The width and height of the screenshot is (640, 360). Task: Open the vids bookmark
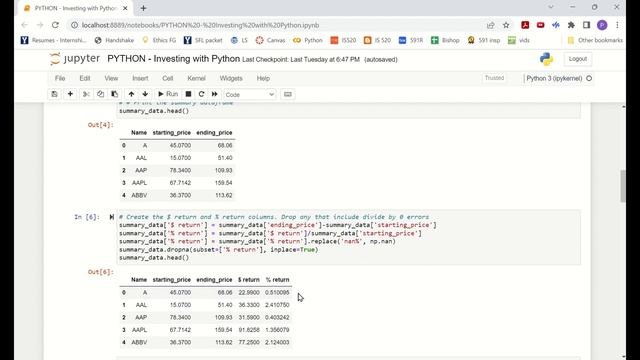pos(519,40)
